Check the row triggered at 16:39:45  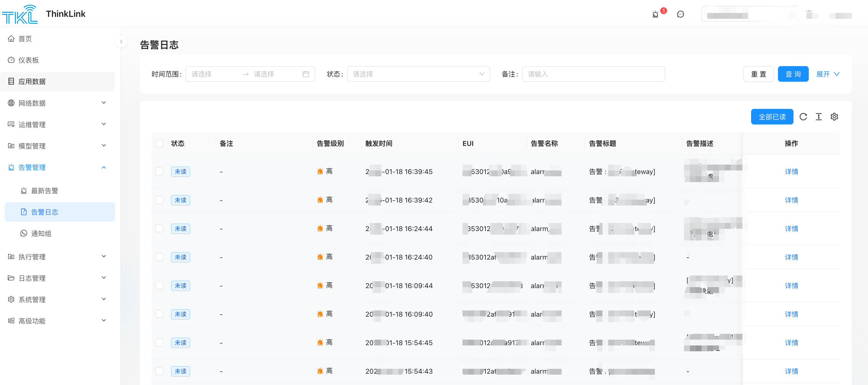[x=159, y=172]
